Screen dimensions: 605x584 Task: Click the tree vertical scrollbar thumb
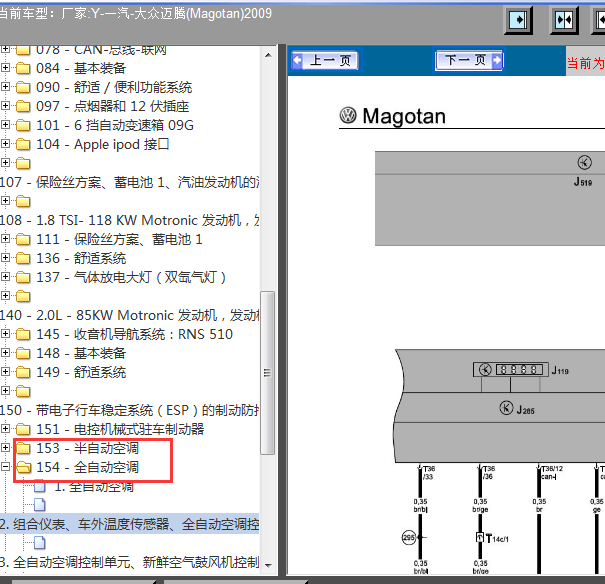[x=267, y=373]
